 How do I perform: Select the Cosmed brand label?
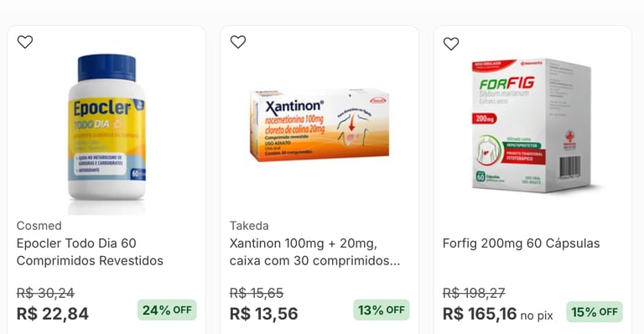(39, 226)
